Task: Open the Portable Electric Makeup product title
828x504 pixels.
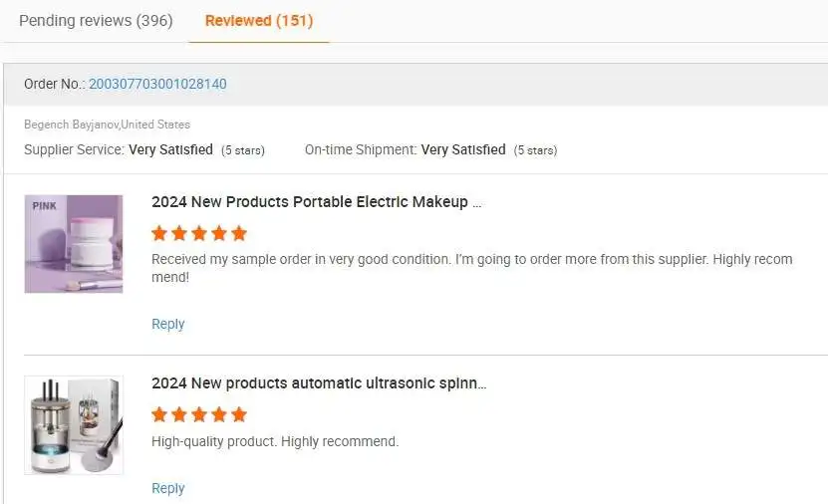Action: pyautogui.click(x=316, y=202)
